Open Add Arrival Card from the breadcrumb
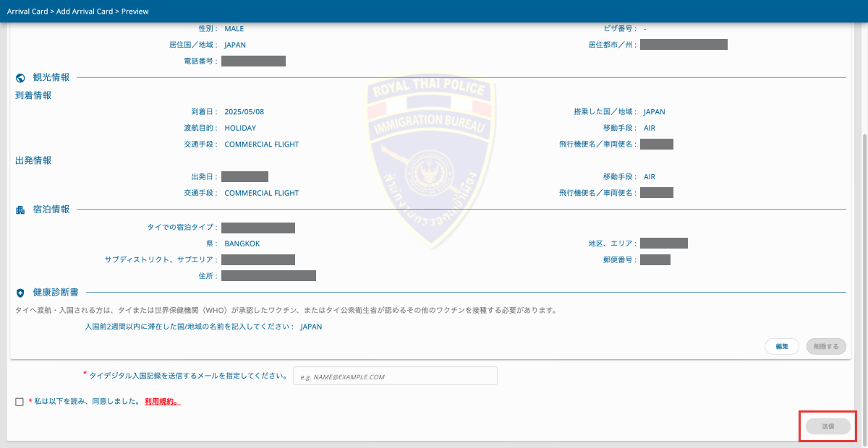 click(x=83, y=11)
